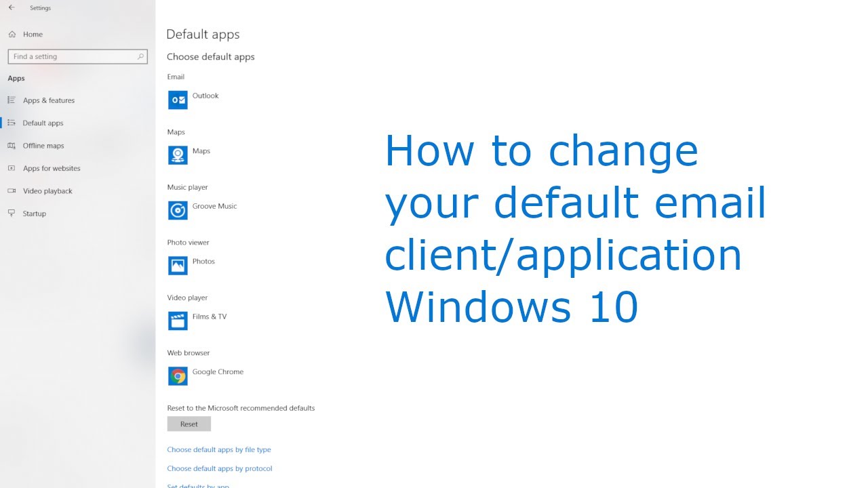Screen dimensions: 868x488
Task: Click the Google Chrome browser icon
Action: 178,376
